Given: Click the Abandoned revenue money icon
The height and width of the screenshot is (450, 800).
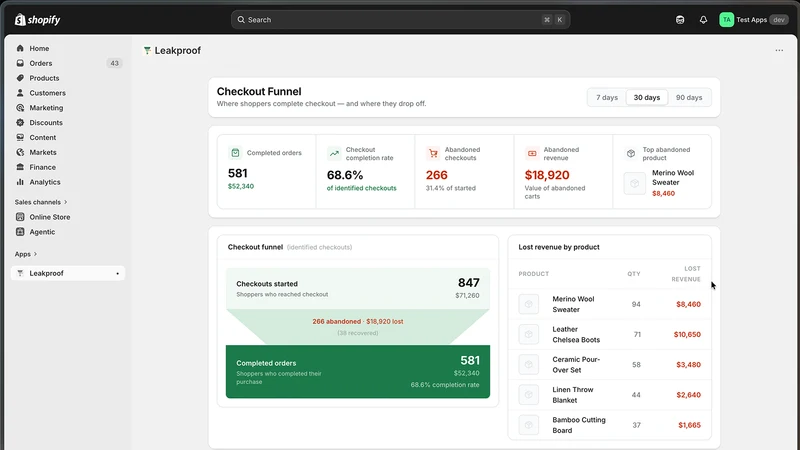Looking at the screenshot, I should (x=532, y=153).
